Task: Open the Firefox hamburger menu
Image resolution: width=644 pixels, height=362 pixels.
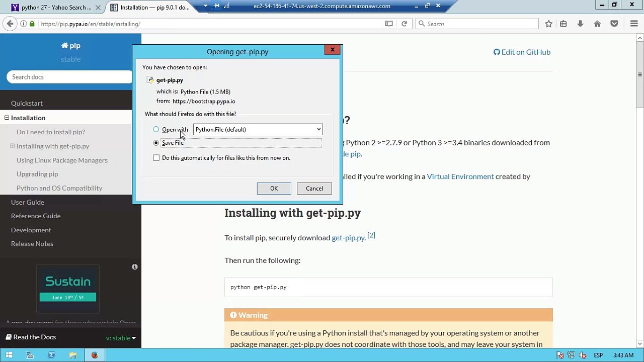Action: click(634, 24)
